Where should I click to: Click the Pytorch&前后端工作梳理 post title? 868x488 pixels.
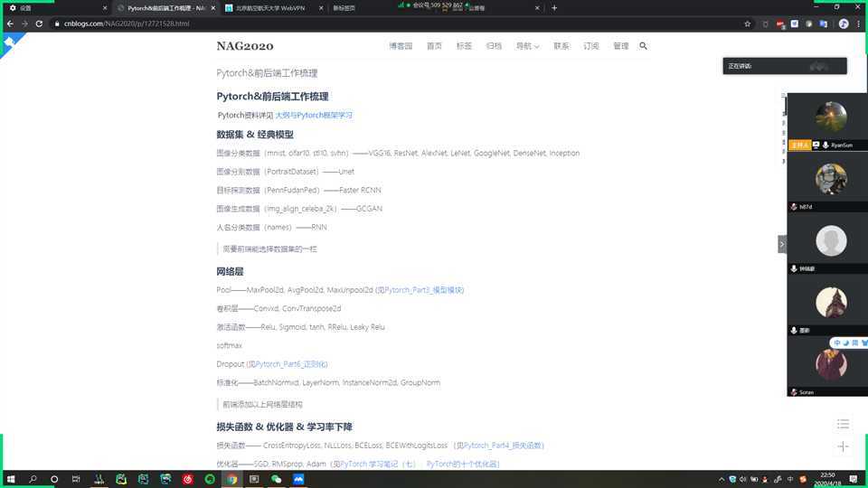(267, 73)
